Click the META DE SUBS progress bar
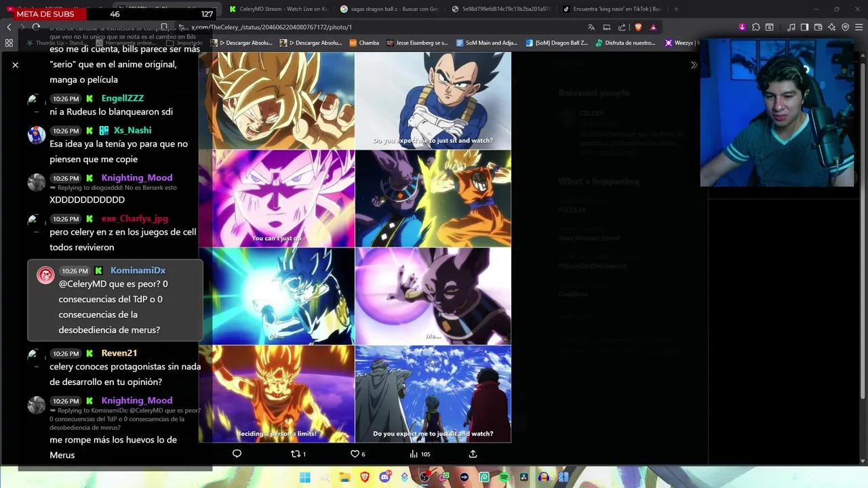 [x=81, y=14]
